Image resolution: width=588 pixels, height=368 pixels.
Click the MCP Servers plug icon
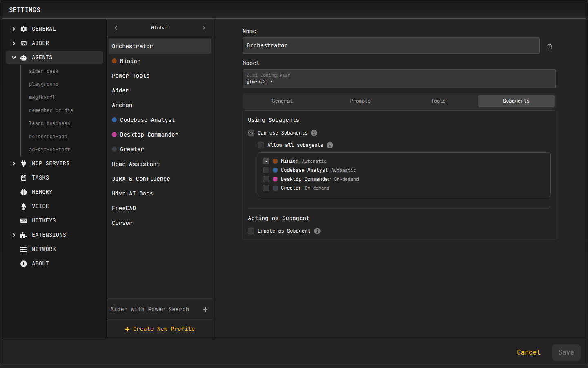pyautogui.click(x=24, y=164)
